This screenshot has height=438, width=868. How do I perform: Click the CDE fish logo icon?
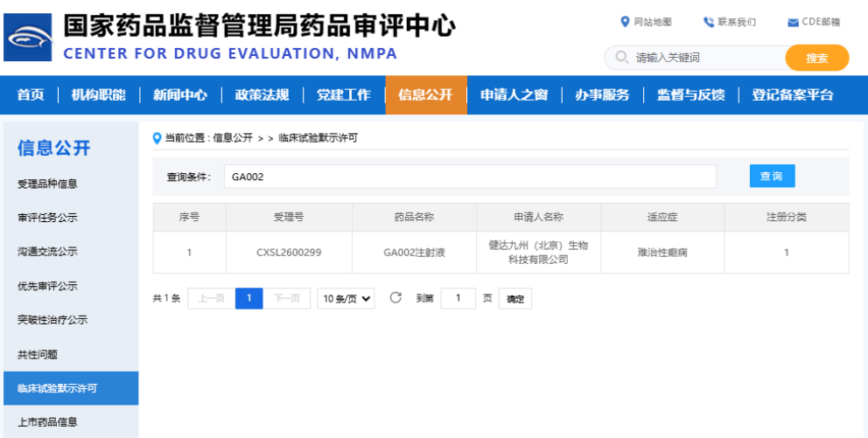[x=28, y=37]
